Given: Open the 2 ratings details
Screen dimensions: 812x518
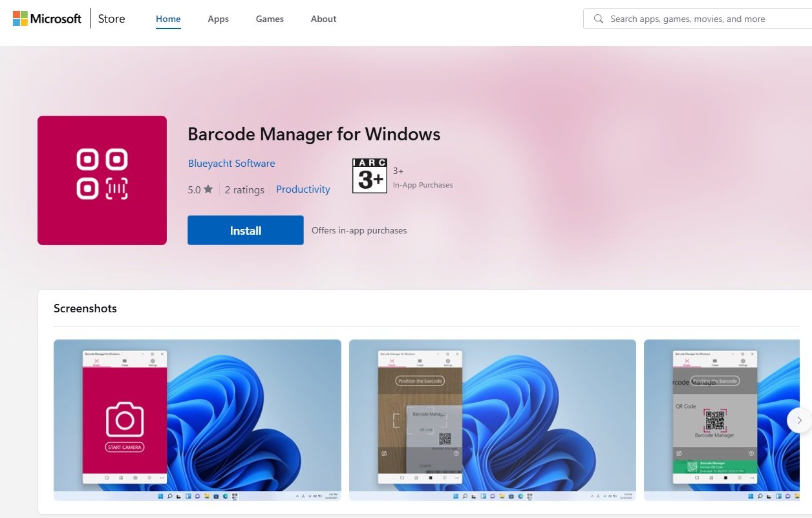Looking at the screenshot, I should 244,189.
